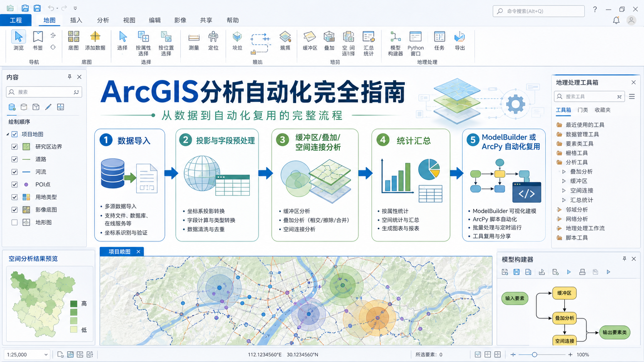Select the 收藏夹 tab in toolbox
644x362 pixels.
coord(603,110)
